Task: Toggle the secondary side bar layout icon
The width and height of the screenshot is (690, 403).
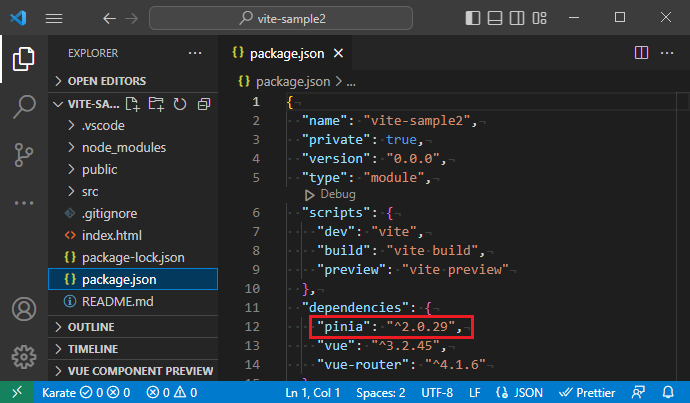Action: [517, 18]
